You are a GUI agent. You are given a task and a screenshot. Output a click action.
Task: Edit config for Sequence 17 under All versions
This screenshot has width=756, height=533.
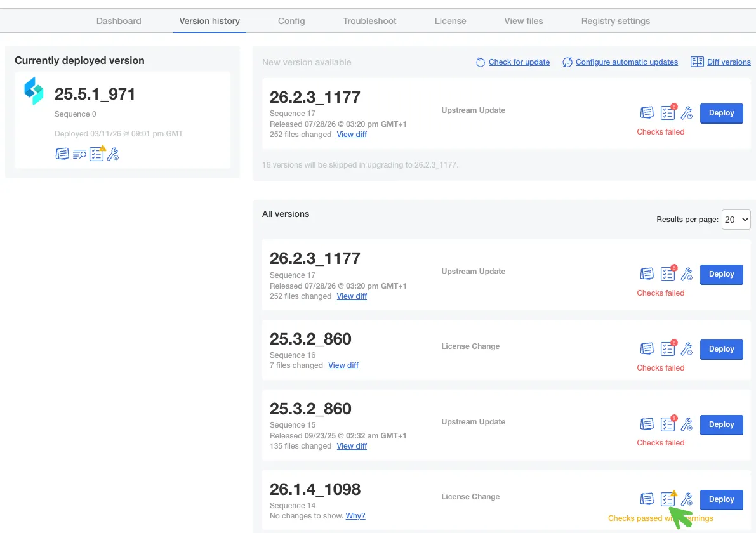[687, 274]
